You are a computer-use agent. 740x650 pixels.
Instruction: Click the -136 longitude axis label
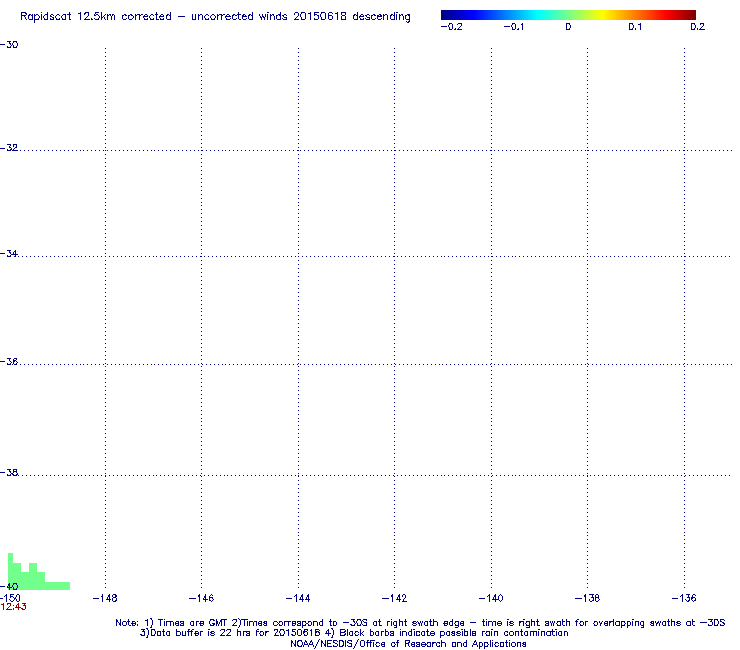(684, 599)
